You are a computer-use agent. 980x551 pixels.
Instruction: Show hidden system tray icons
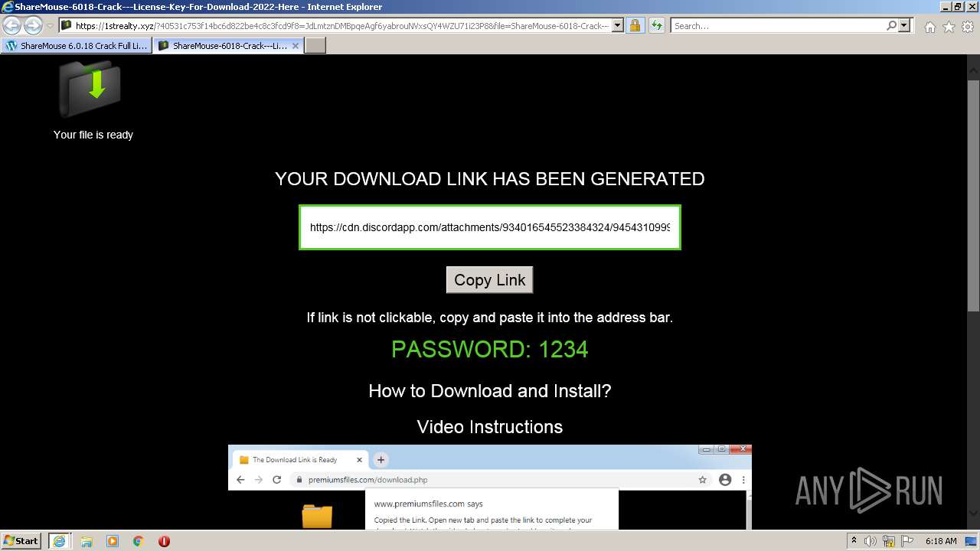[x=854, y=541]
